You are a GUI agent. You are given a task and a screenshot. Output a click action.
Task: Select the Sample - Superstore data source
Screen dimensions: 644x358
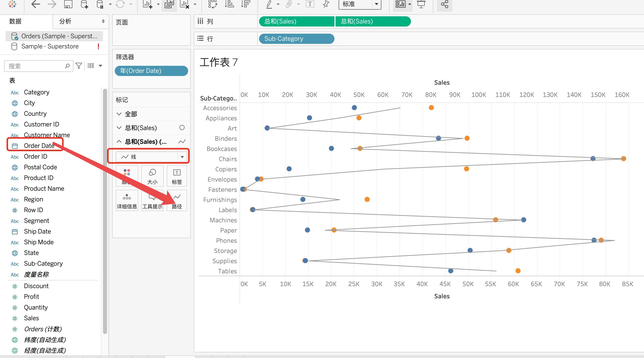[x=50, y=46]
